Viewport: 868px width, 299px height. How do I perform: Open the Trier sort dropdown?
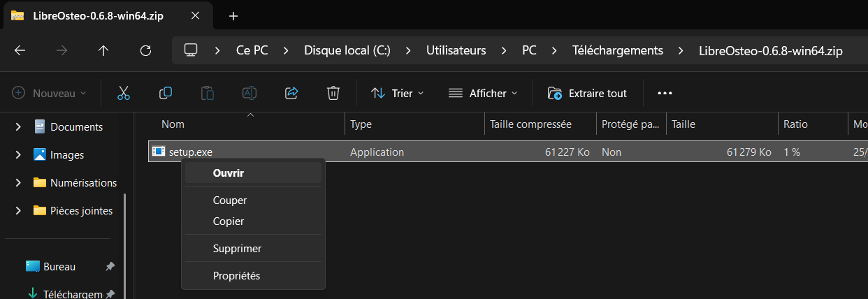[x=398, y=93]
